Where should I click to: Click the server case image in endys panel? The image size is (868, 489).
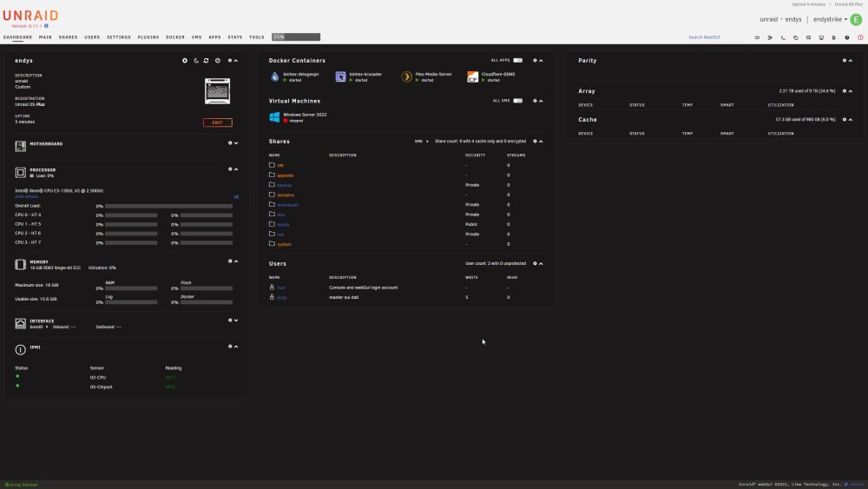[x=218, y=91]
